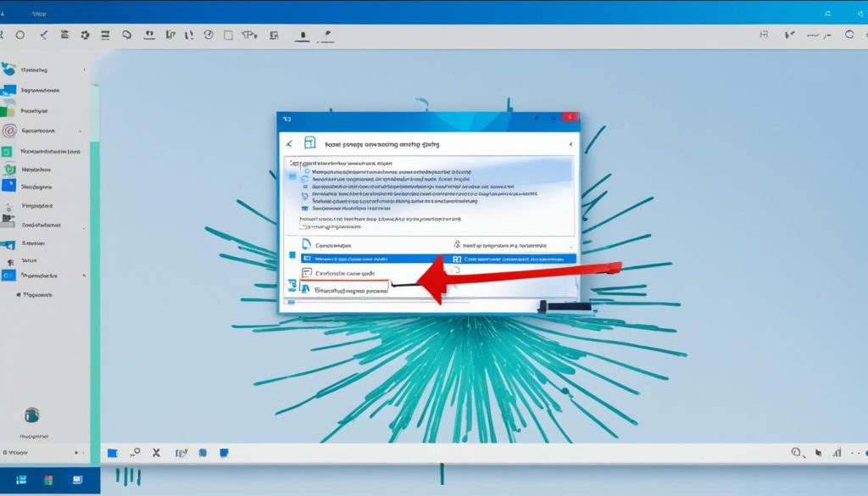The image size is (868, 496).
Task: Expand the chevron on the dialog's right edge
Action: coord(571,142)
